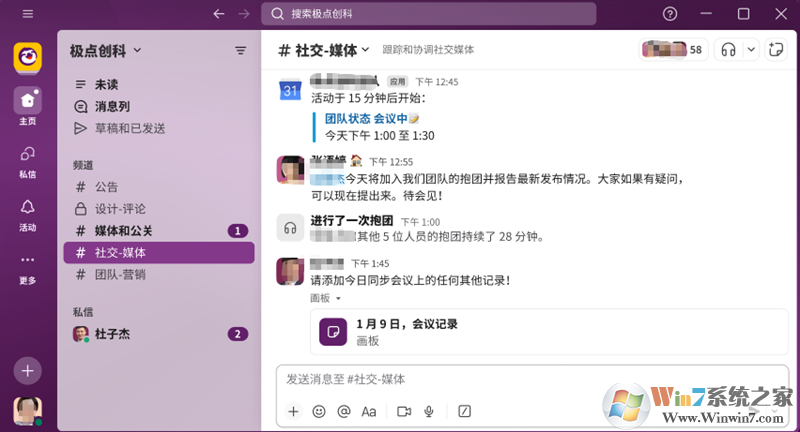800x432 pixels.
Task: Click the search box 搜索极点创科
Action: click(428, 14)
